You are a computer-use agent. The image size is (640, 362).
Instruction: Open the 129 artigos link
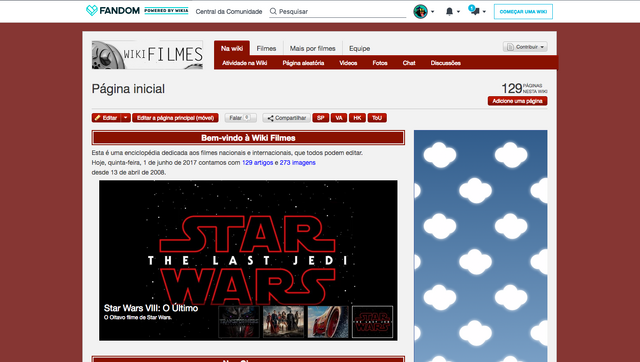pyautogui.click(x=258, y=162)
